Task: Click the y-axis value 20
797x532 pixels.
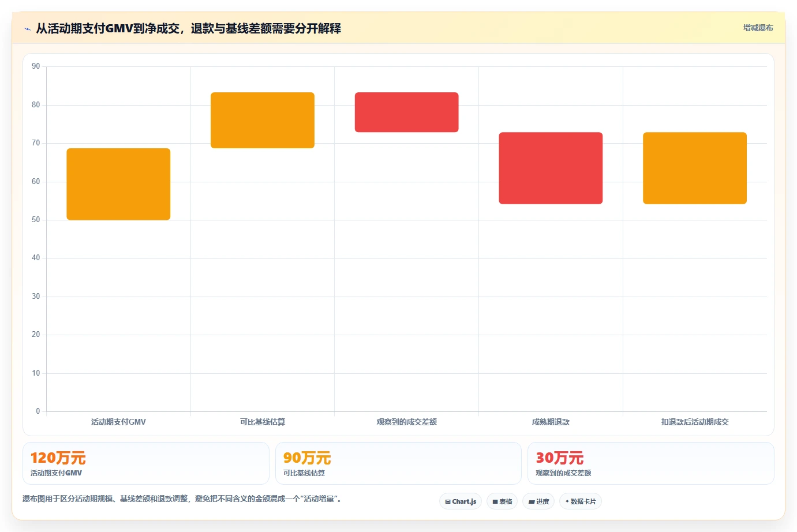Action: point(36,335)
